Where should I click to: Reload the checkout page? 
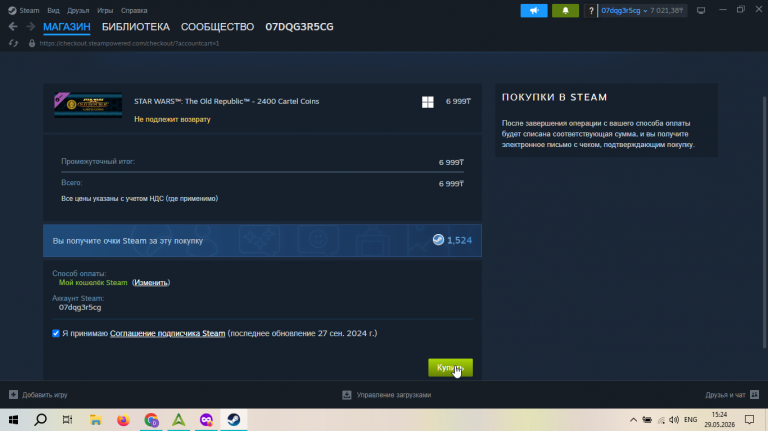click(x=13, y=43)
